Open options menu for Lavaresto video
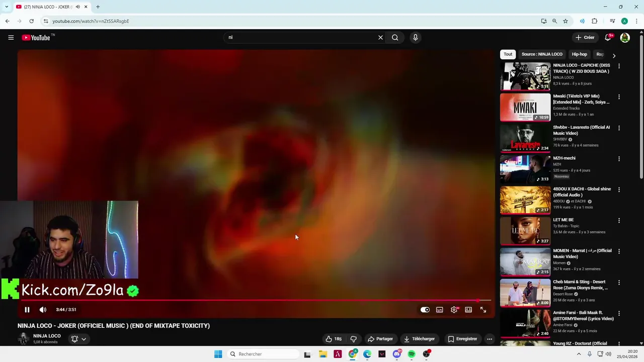Screen dimensions: 644x362 point(619,128)
